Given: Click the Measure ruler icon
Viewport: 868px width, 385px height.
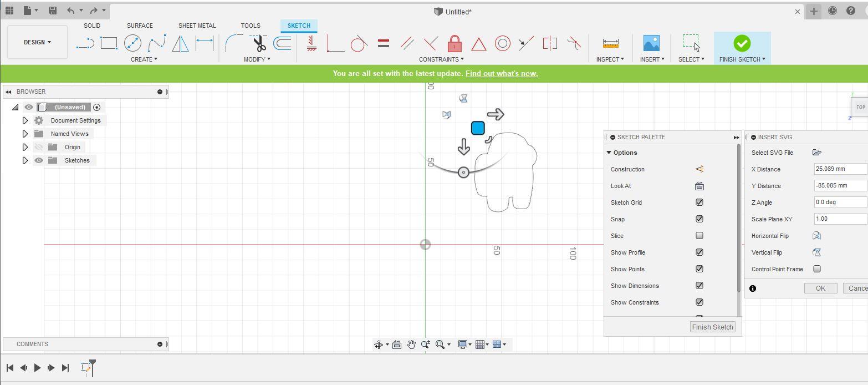Looking at the screenshot, I should [610, 43].
